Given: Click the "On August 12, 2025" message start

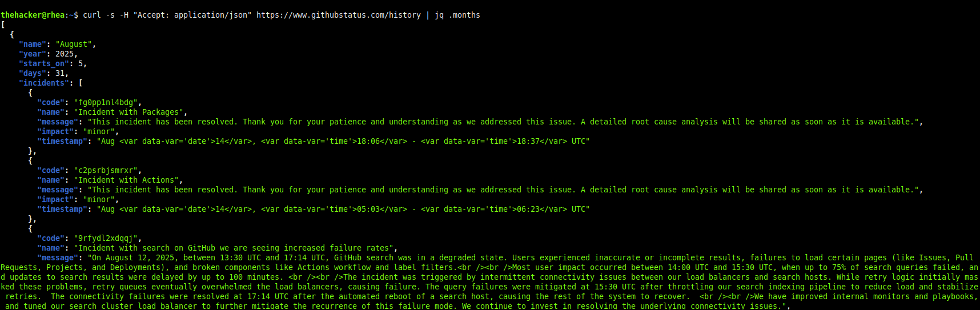Looking at the screenshot, I should [133, 258].
